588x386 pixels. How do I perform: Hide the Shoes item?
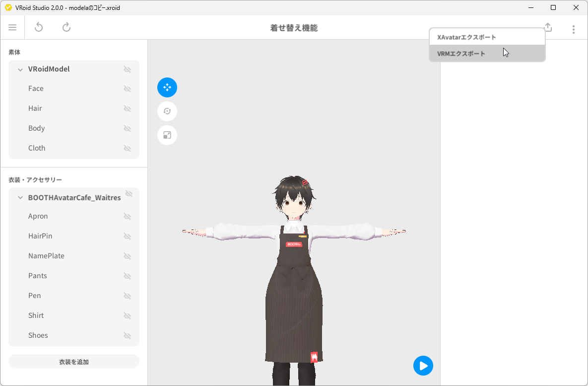(x=128, y=336)
